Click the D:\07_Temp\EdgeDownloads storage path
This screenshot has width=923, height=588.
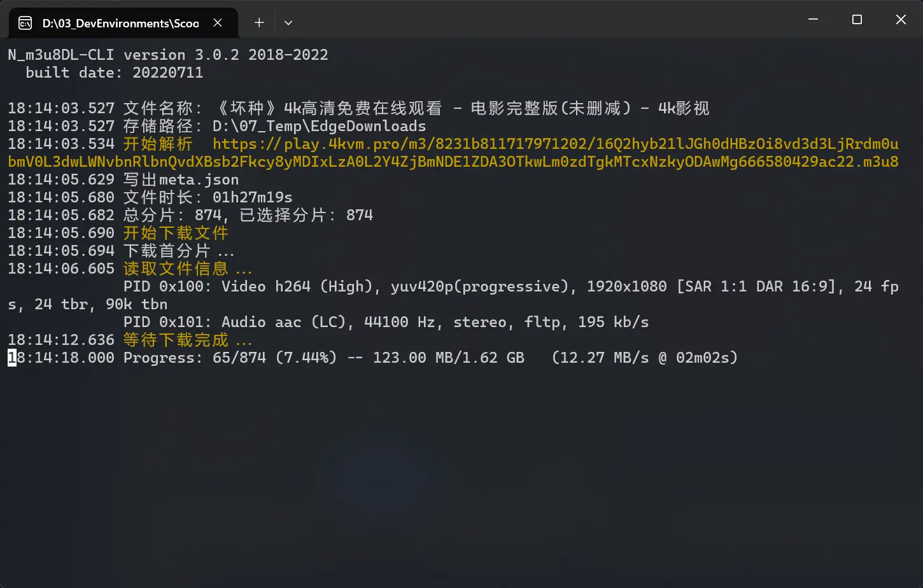pyautogui.click(x=319, y=126)
